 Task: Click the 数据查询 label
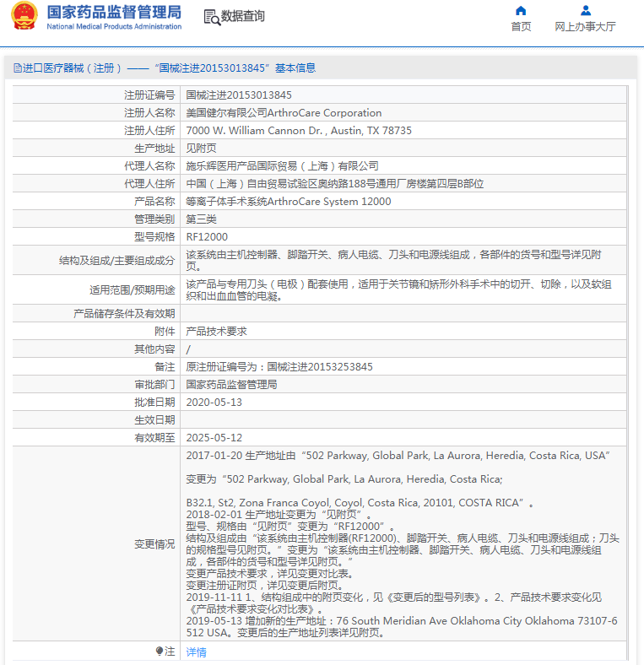[x=243, y=16]
